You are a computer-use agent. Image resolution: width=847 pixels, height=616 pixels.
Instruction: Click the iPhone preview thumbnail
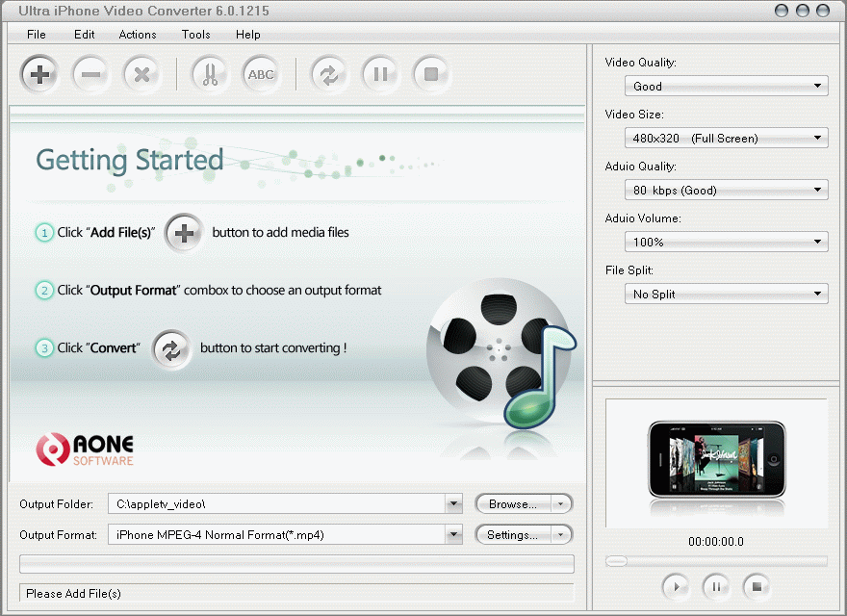click(717, 460)
